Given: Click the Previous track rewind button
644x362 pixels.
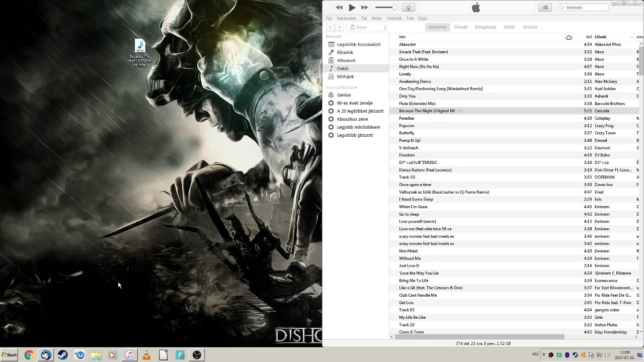Looking at the screenshot, I should click(339, 8).
